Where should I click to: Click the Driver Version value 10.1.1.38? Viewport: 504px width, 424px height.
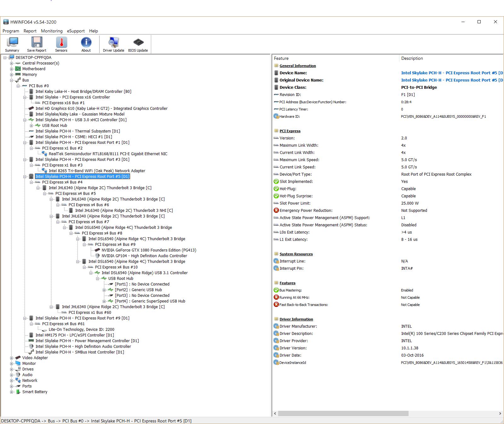pyautogui.click(x=409, y=348)
